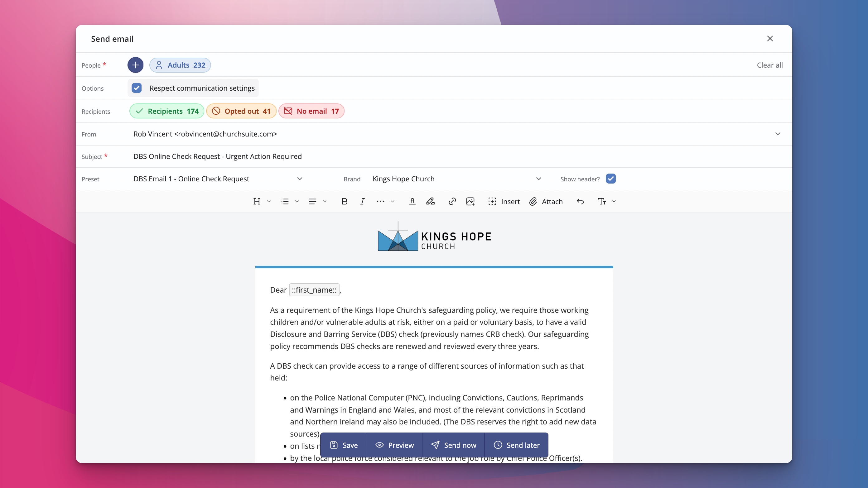Image resolution: width=868 pixels, height=488 pixels.
Task: Expand the From sender dropdown
Action: [778, 134]
